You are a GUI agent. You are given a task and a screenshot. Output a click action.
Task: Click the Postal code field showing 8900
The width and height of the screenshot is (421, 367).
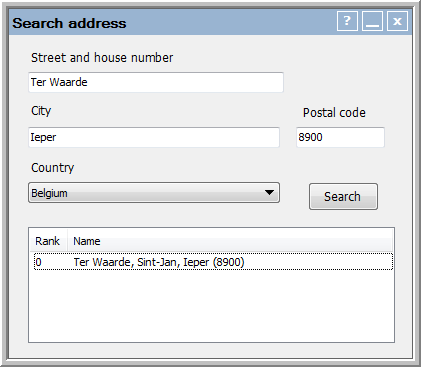coord(340,137)
